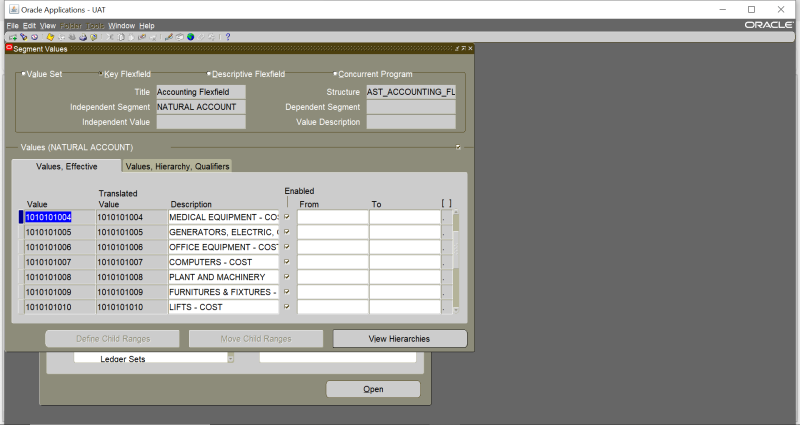
Task: Click the yellow Save toolbar icon
Action: [x=50, y=37]
